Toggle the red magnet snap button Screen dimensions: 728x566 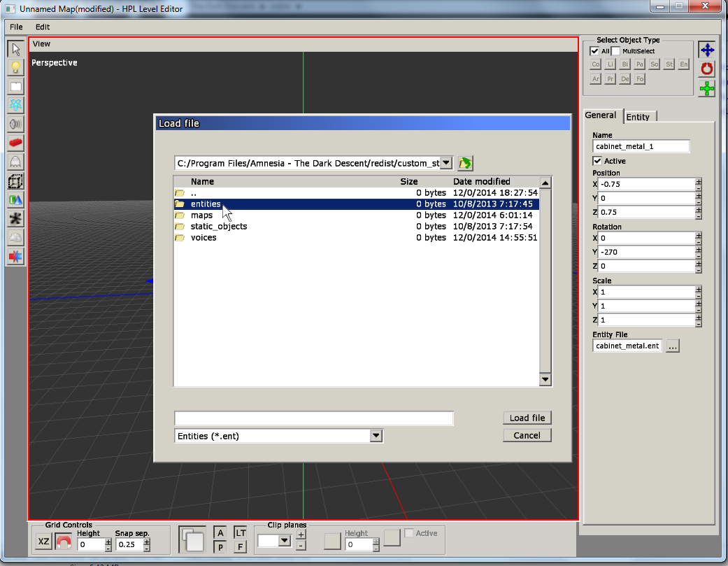pyautogui.click(x=64, y=542)
